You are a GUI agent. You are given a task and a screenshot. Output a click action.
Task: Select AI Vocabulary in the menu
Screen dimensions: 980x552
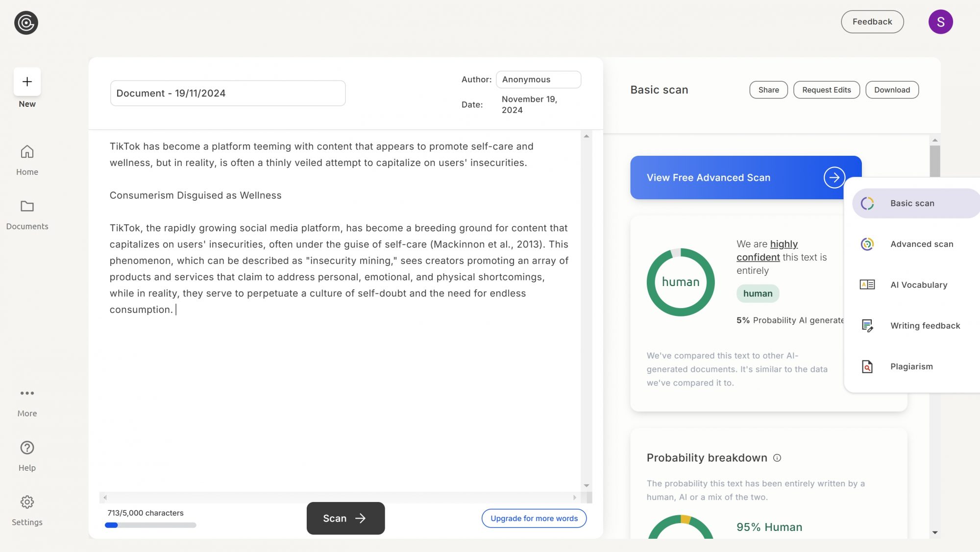click(x=916, y=285)
